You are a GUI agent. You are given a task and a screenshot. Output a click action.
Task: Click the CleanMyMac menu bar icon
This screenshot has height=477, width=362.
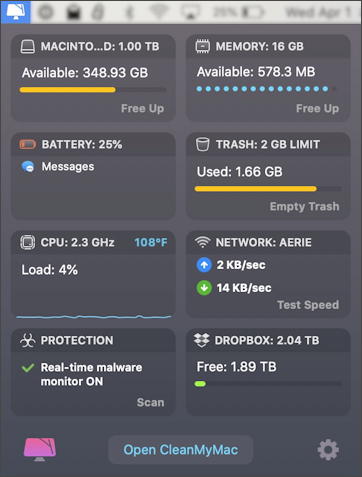pyautogui.click(x=15, y=12)
